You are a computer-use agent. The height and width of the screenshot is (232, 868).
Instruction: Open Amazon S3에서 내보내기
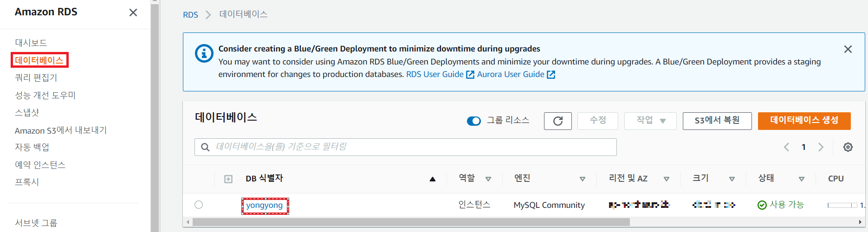pyautogui.click(x=61, y=130)
